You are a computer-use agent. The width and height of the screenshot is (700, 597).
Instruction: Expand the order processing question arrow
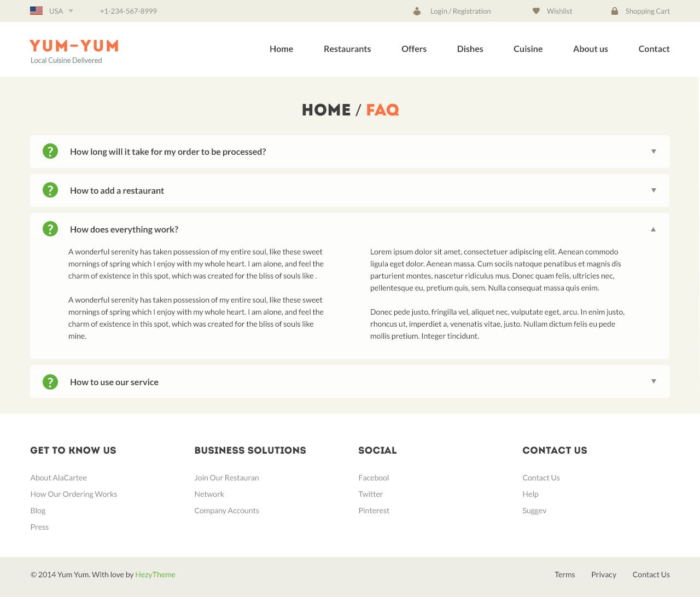[654, 152]
